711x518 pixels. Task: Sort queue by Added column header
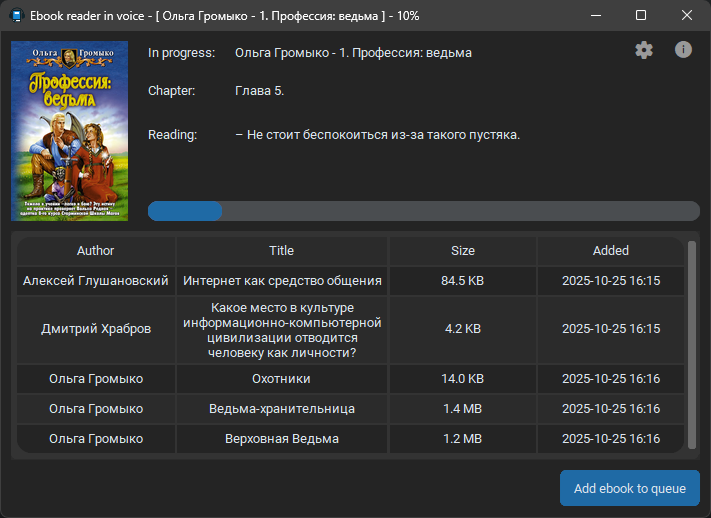click(x=610, y=250)
